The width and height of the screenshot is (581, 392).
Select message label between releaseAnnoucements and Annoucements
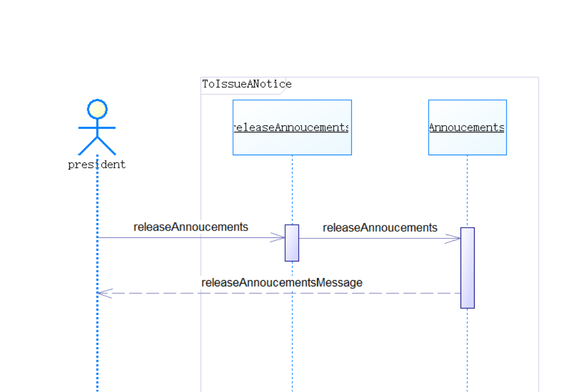click(x=380, y=228)
